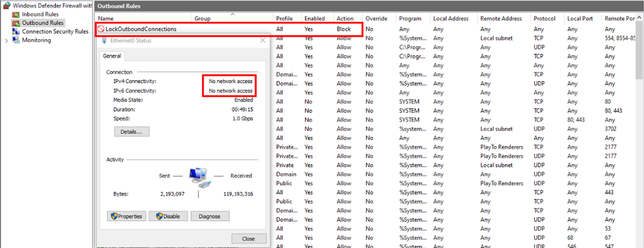Run Diagnose on Ethernet0

[210, 216]
